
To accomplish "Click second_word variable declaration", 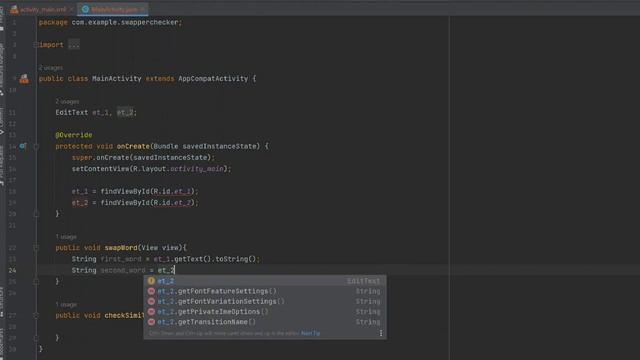I will (x=123, y=270).
